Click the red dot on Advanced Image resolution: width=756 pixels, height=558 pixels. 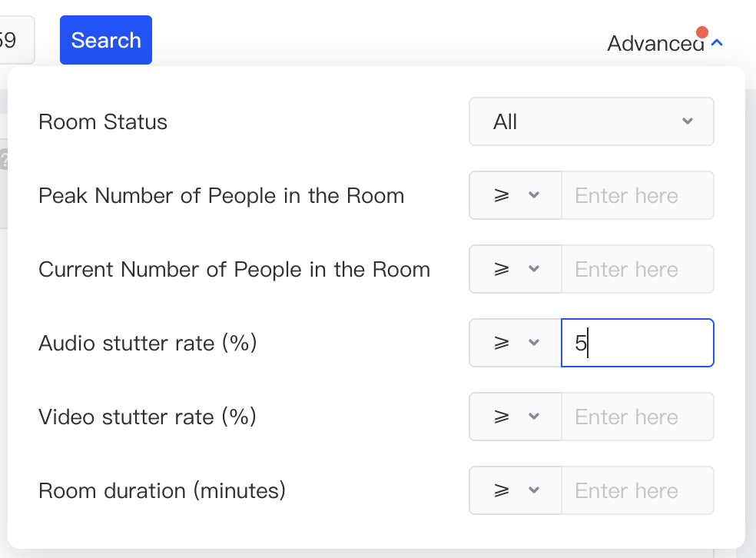[x=701, y=32]
